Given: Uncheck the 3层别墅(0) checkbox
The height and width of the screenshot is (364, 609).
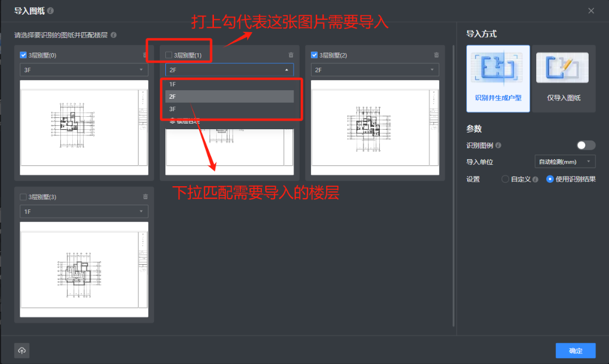Looking at the screenshot, I should (x=23, y=55).
